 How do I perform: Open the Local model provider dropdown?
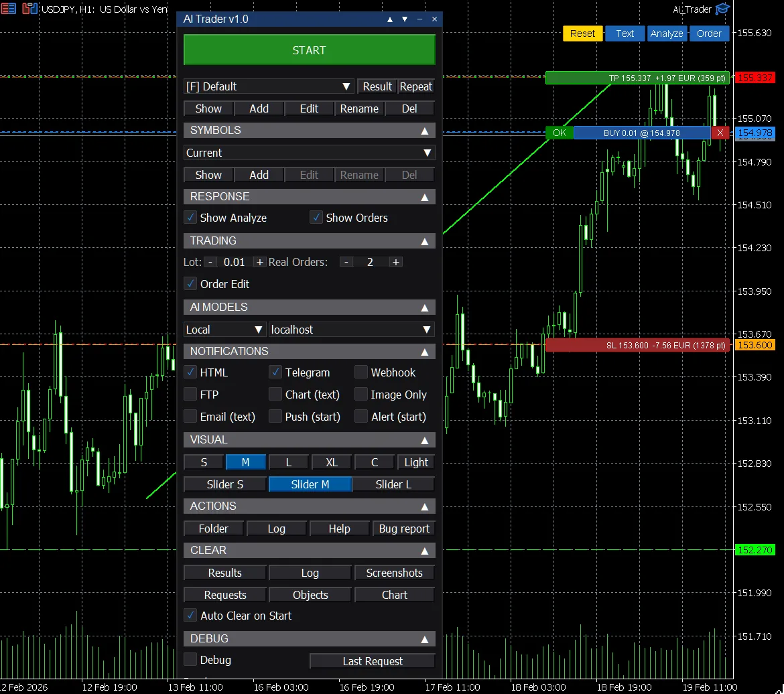click(224, 330)
